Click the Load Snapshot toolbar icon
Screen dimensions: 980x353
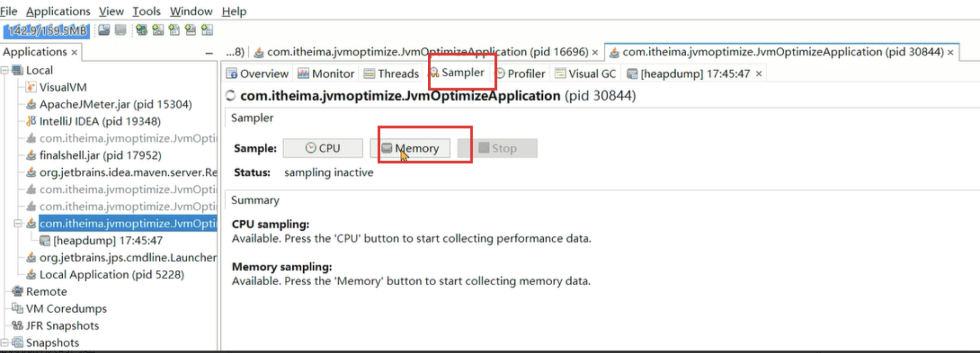[x=104, y=30]
